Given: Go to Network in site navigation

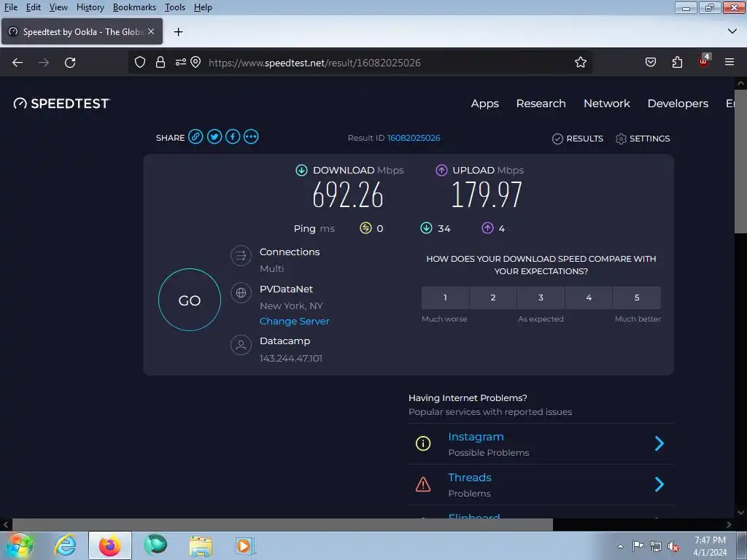Looking at the screenshot, I should (606, 104).
